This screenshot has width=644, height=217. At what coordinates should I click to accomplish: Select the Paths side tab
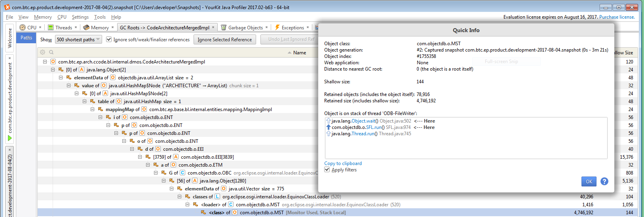26,38
